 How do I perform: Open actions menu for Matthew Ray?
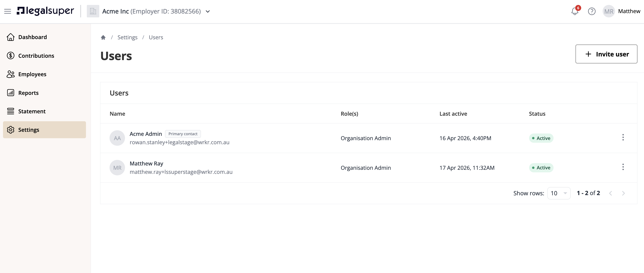[x=623, y=167]
